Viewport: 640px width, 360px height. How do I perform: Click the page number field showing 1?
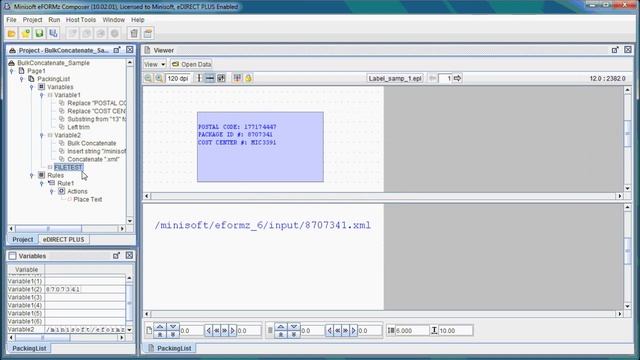445,78
